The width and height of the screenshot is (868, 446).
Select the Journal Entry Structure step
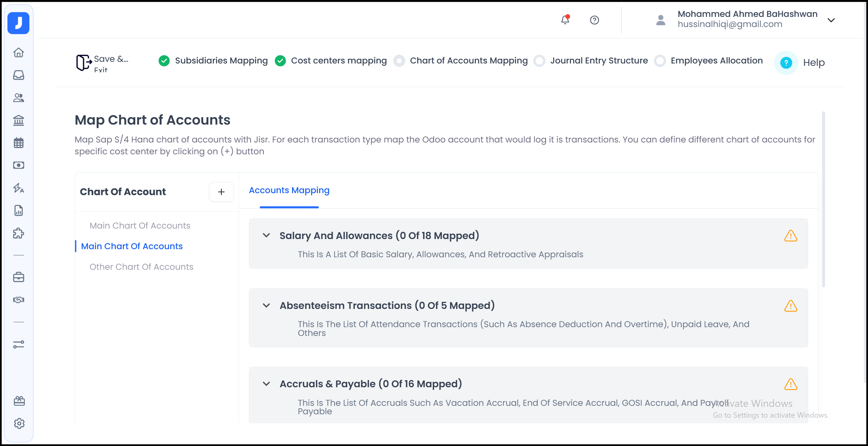click(599, 61)
